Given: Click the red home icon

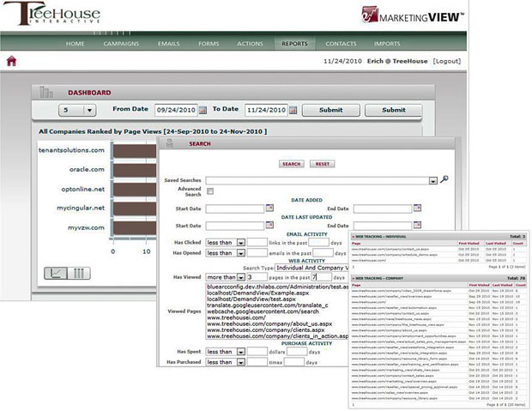Looking at the screenshot, I should [11, 61].
